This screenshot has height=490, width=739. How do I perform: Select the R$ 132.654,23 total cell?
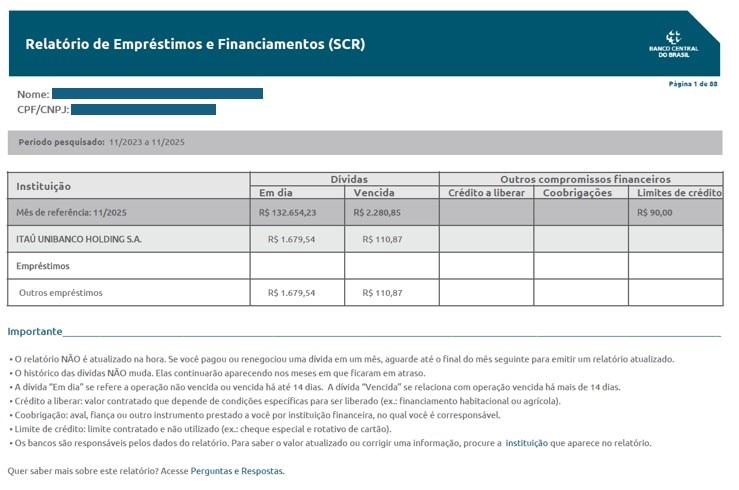click(x=287, y=212)
